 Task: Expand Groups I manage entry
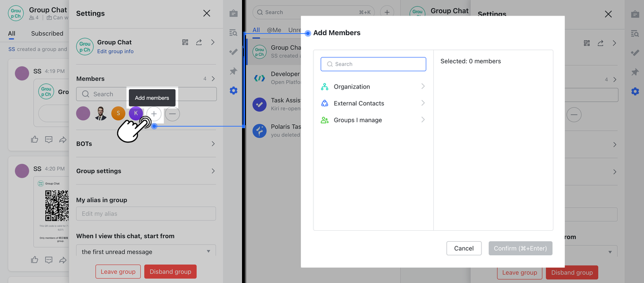tap(373, 120)
